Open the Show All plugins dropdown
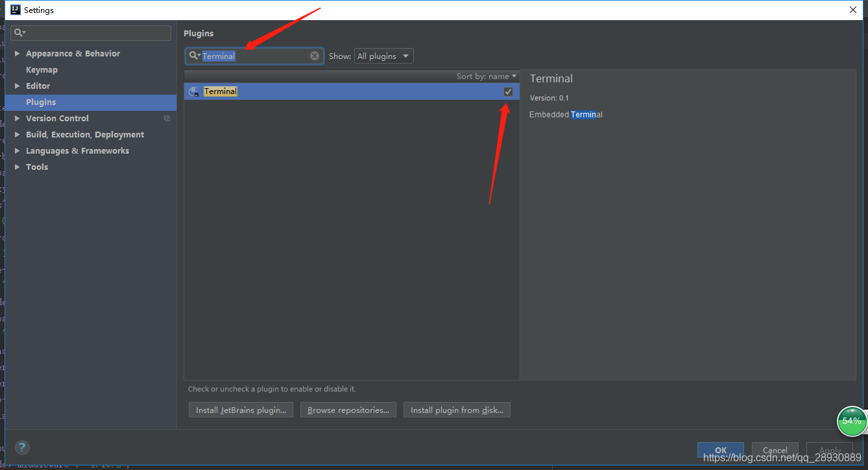The image size is (868, 470). 384,56
